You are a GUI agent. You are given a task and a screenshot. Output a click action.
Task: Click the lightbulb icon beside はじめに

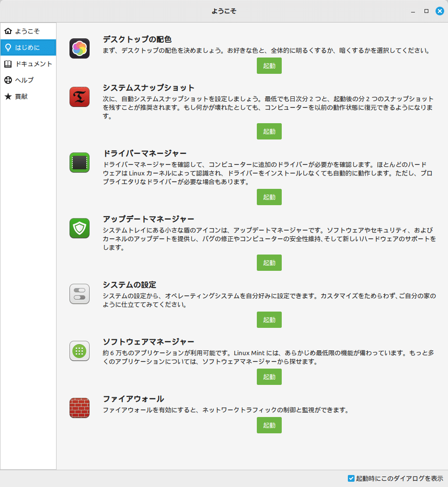8,47
